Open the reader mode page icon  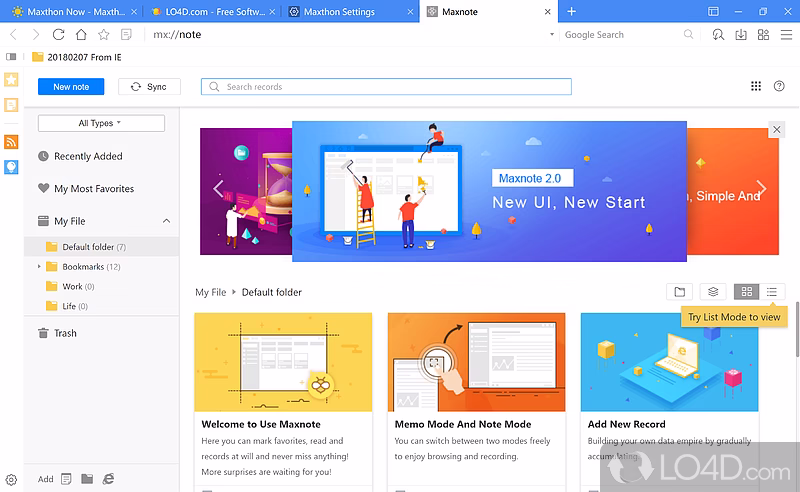coord(126,35)
